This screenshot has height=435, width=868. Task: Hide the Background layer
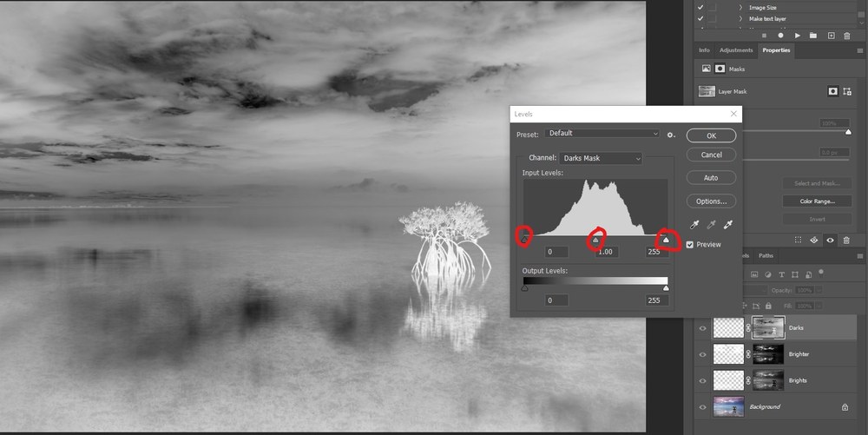(702, 406)
